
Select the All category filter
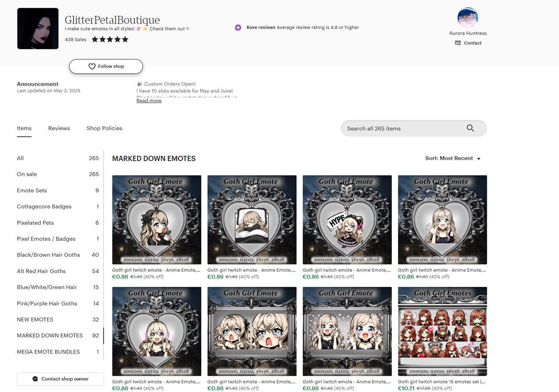click(58, 158)
